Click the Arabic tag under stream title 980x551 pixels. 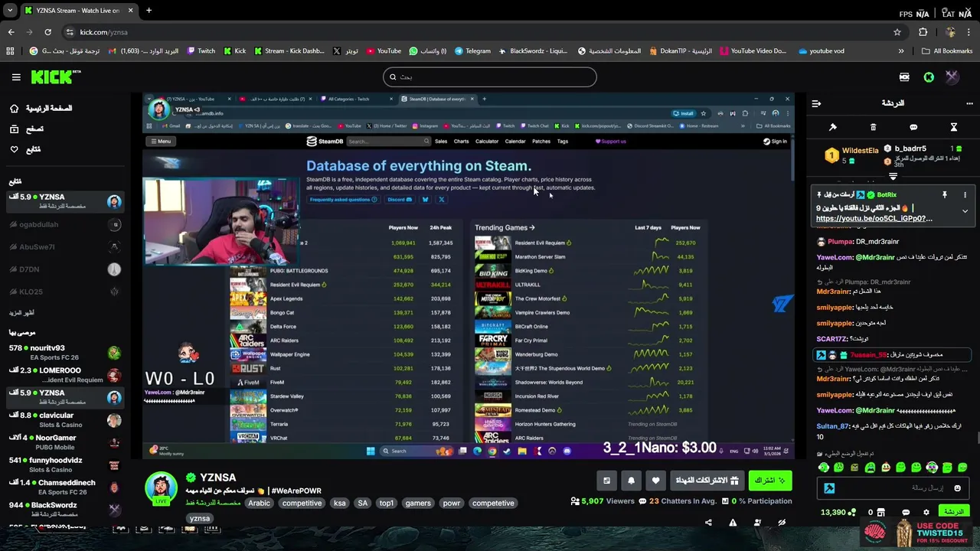(259, 504)
